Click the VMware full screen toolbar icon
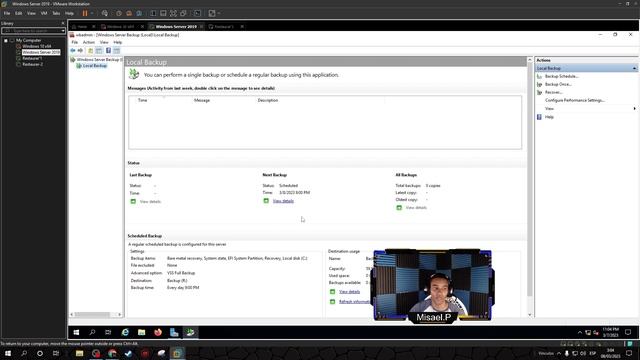The height and width of the screenshot is (360, 640). pos(173,13)
